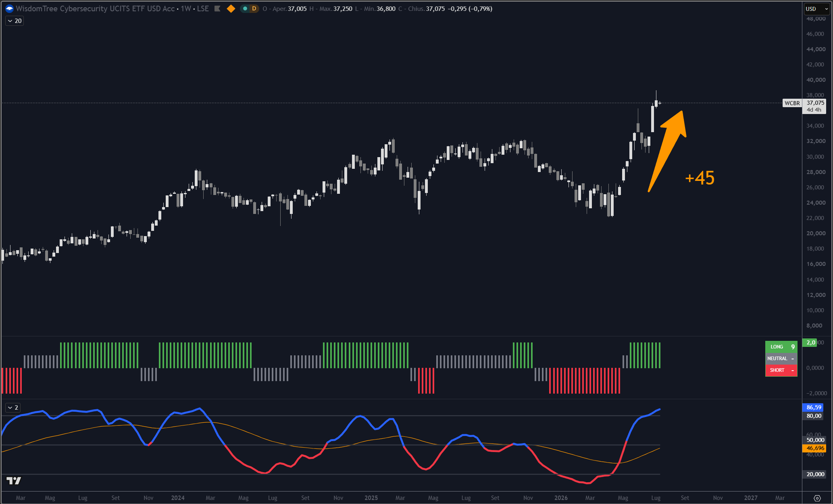Click the TradingView logo in lower pane
This screenshot has width=833, height=504.
pyautogui.click(x=14, y=481)
